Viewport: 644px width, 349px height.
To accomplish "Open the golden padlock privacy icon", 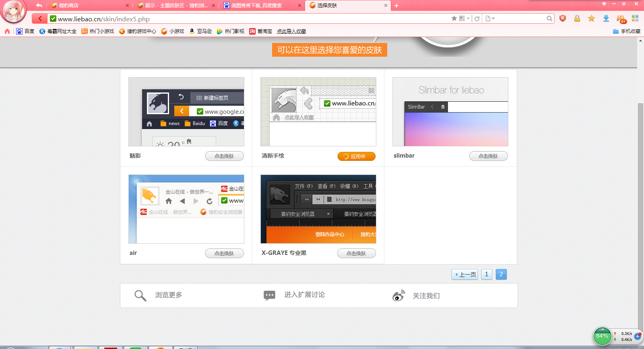I will (x=577, y=18).
